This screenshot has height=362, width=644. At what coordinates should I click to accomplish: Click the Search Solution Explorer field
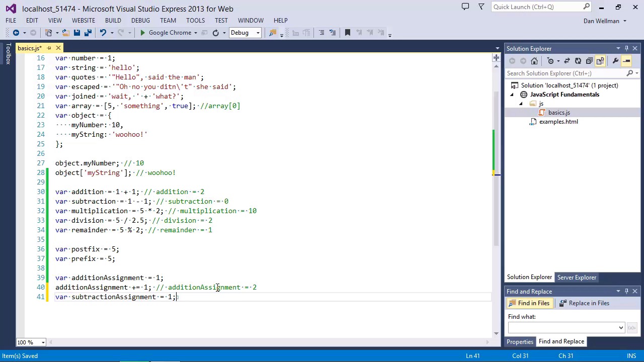tap(566, 73)
